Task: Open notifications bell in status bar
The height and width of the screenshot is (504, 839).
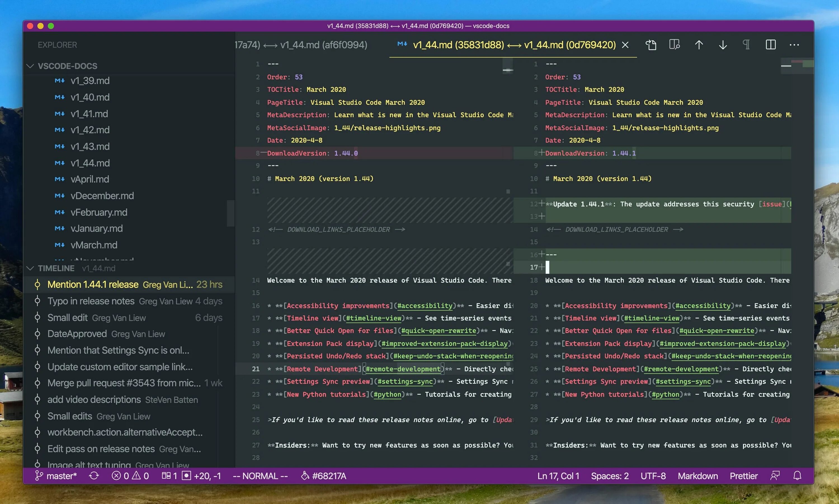Action: (x=797, y=476)
